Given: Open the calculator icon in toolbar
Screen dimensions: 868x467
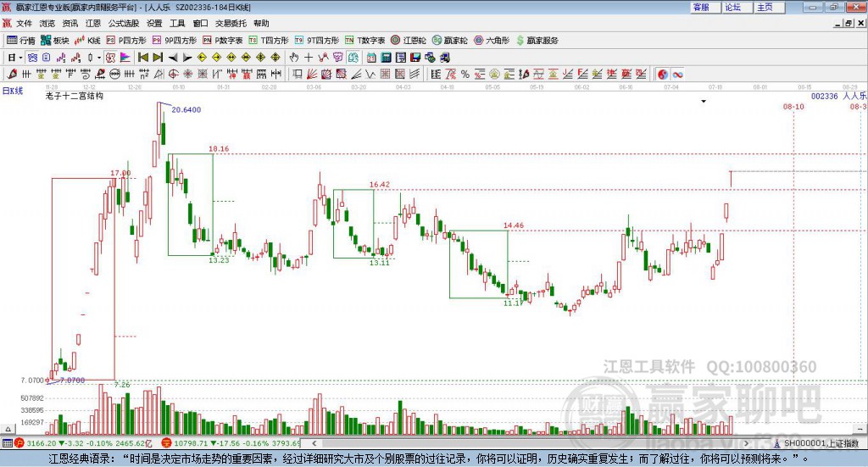Looking at the screenshot, I should pyautogui.click(x=387, y=58).
